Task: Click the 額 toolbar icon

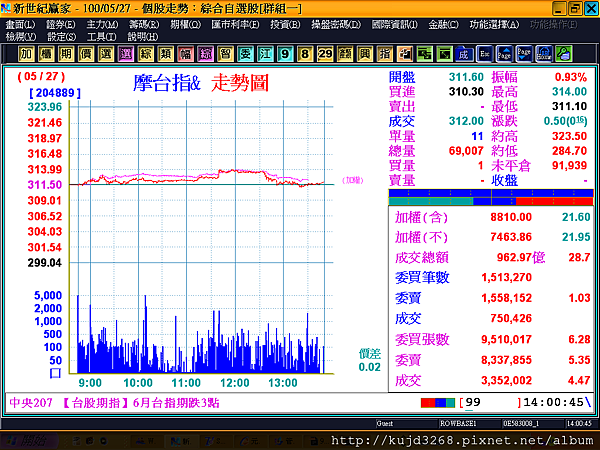Action: click(345, 54)
